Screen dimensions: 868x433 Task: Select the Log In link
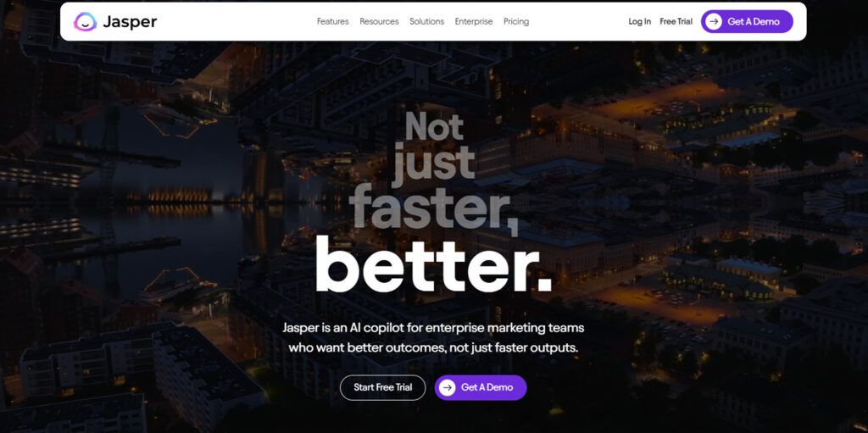tap(639, 21)
